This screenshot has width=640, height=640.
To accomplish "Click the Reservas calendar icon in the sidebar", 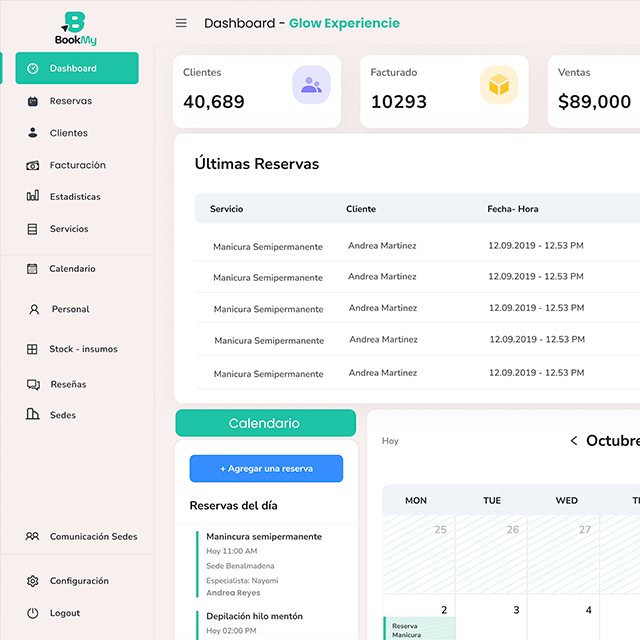I will 33,101.
